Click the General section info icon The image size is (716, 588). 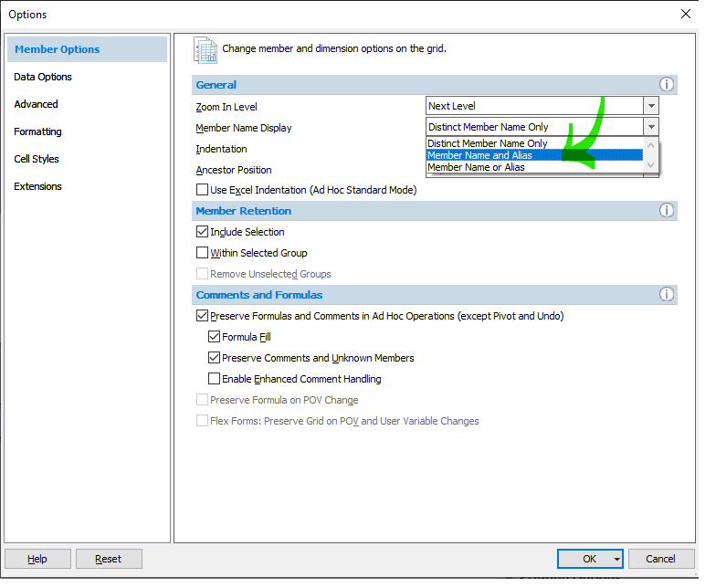pyautogui.click(x=667, y=84)
